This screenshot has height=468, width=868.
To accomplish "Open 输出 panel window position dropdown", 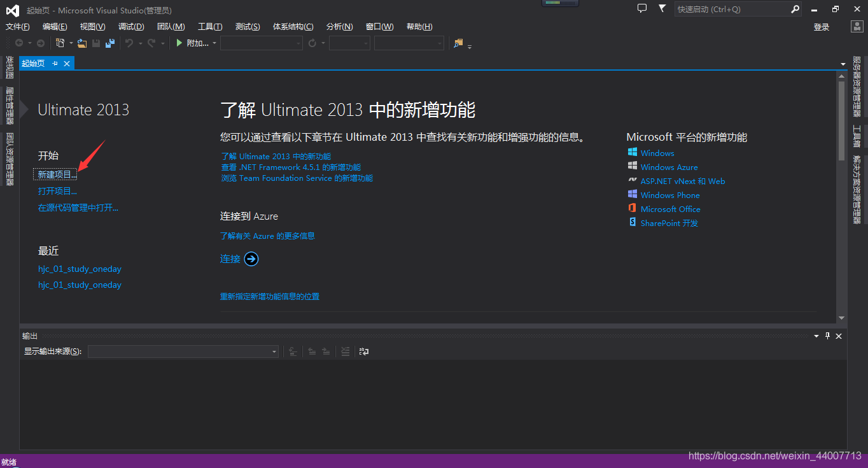I will 816,336.
